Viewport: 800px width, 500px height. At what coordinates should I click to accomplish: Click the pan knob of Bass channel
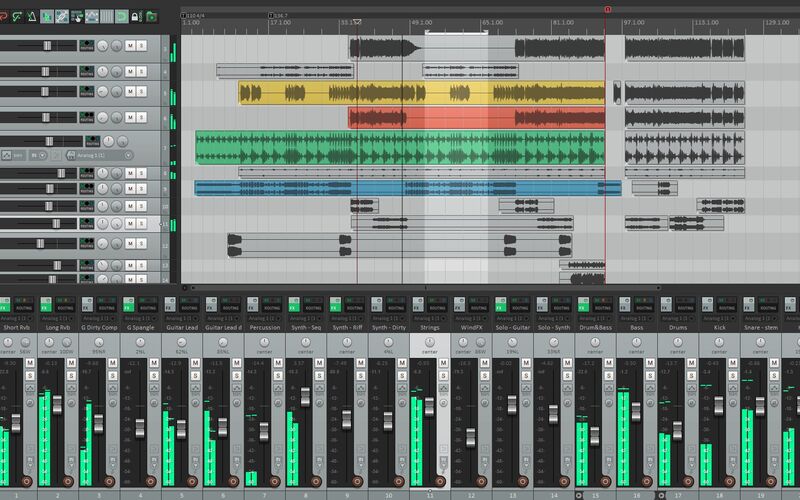[636, 342]
